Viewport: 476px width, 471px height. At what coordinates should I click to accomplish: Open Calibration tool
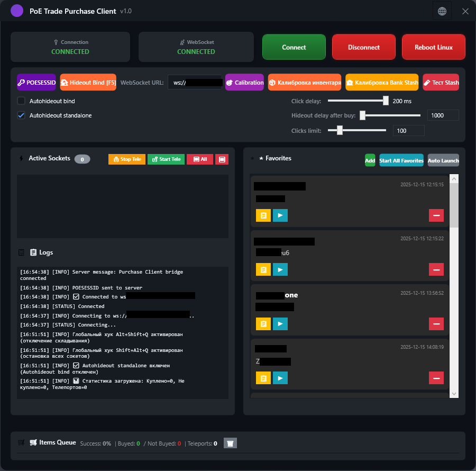[244, 82]
